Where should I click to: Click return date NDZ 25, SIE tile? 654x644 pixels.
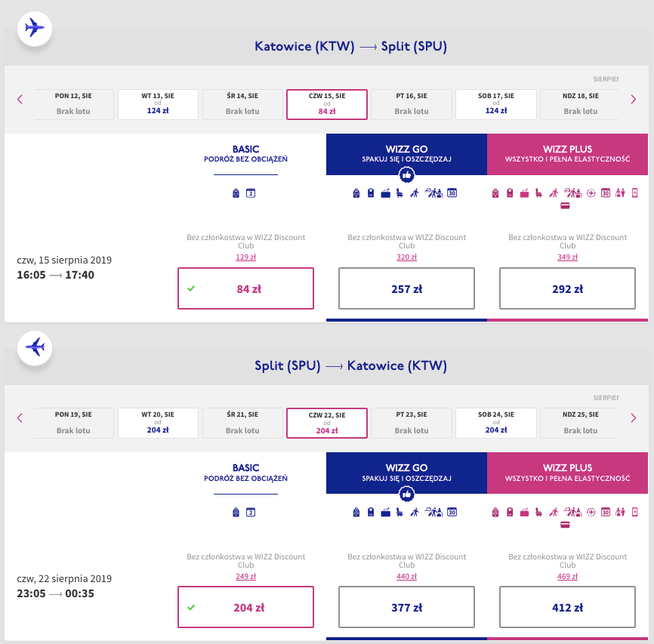pos(580,423)
